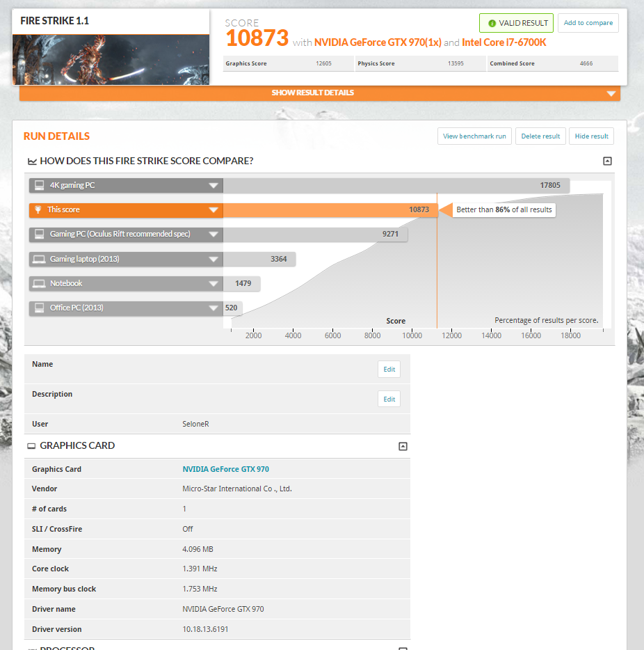644x650 pixels.
Task: Click the laptop icon in Notebook row
Action: (x=40, y=283)
